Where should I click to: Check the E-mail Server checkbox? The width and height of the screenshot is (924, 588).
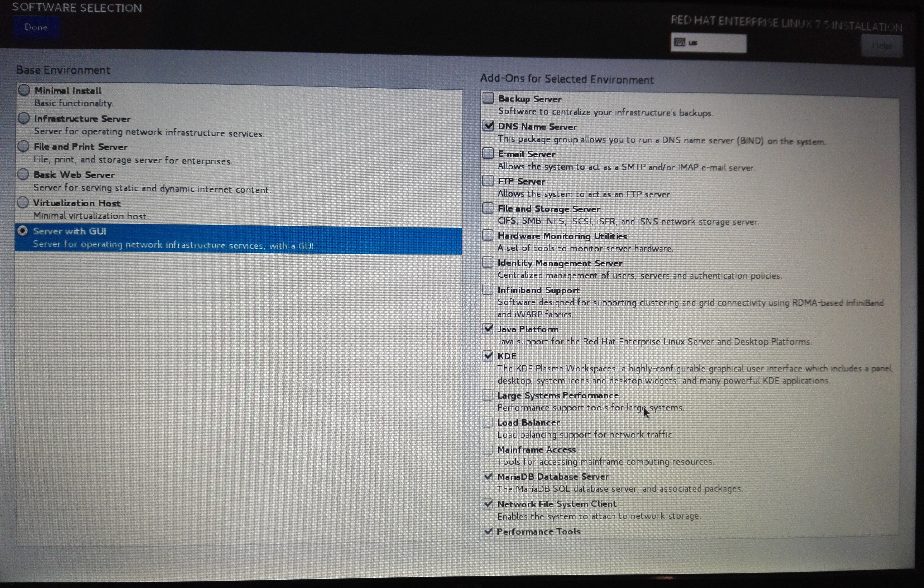(488, 153)
